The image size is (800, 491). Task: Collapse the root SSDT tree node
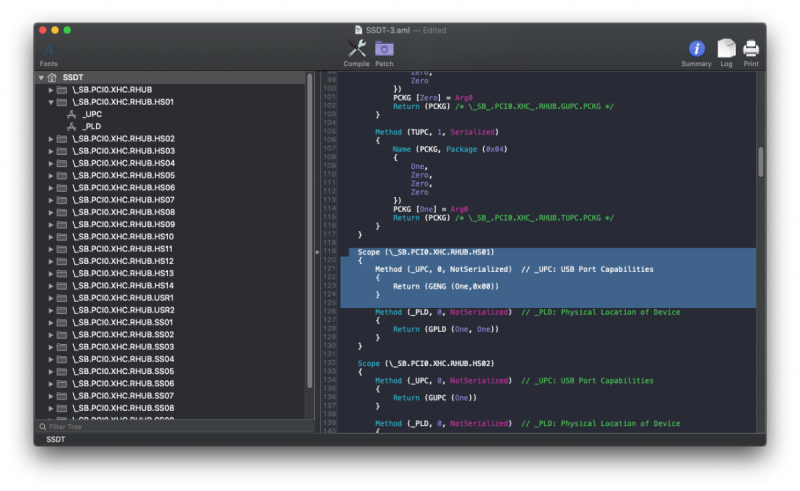(x=41, y=77)
